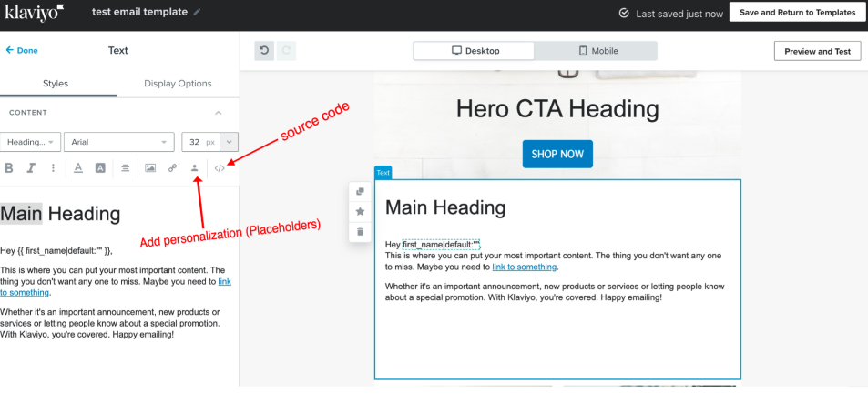
Task: Delete the Text block with trash icon
Action: click(361, 231)
